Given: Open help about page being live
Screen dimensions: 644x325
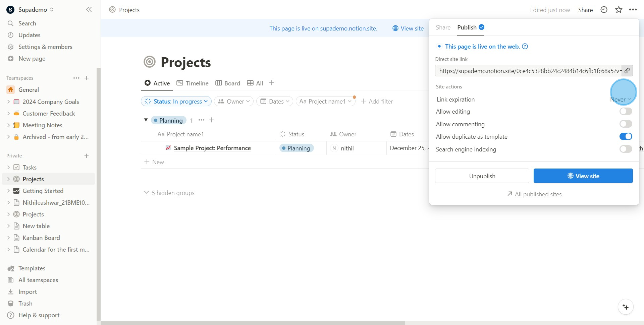Looking at the screenshot, I should [x=525, y=47].
